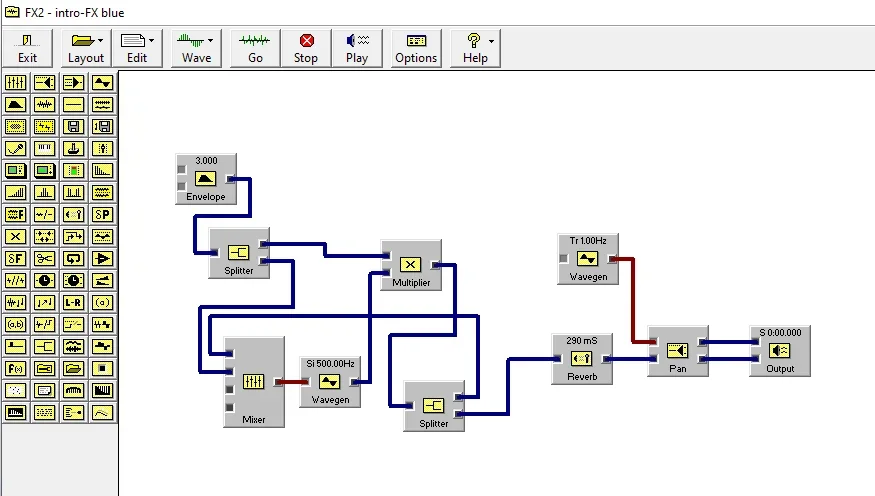
Task: Select the mixer faders palette icon
Action: point(16,83)
